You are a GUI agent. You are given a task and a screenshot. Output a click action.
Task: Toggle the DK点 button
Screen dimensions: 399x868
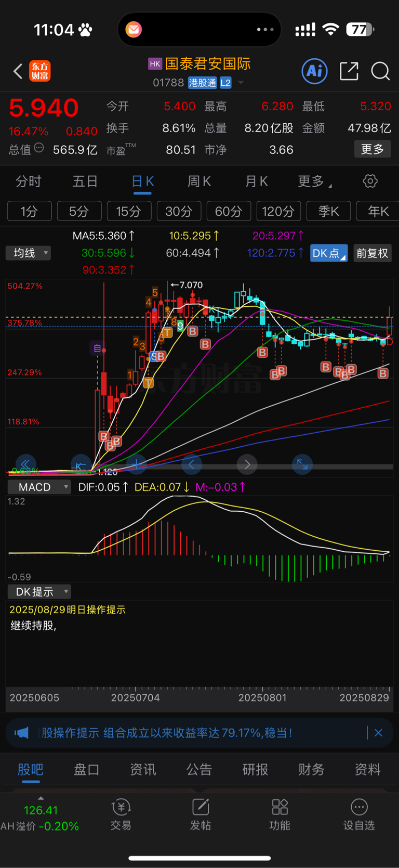[x=329, y=253]
